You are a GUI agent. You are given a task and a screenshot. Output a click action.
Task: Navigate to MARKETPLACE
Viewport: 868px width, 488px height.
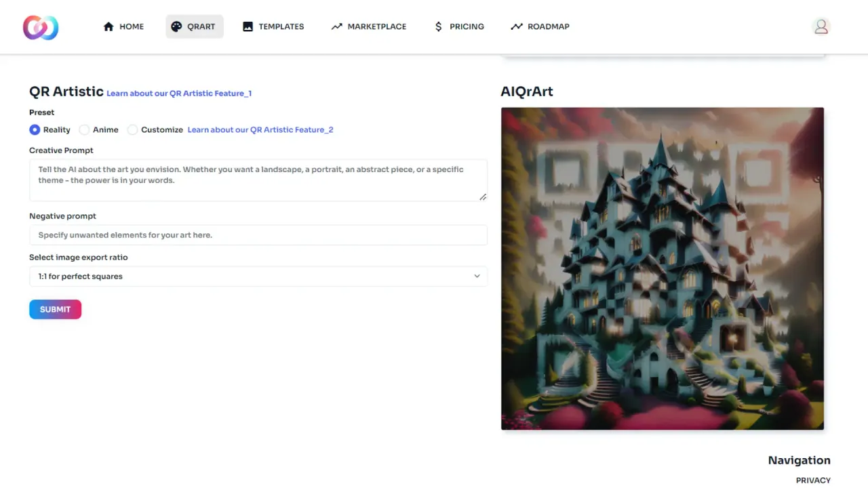(x=369, y=26)
